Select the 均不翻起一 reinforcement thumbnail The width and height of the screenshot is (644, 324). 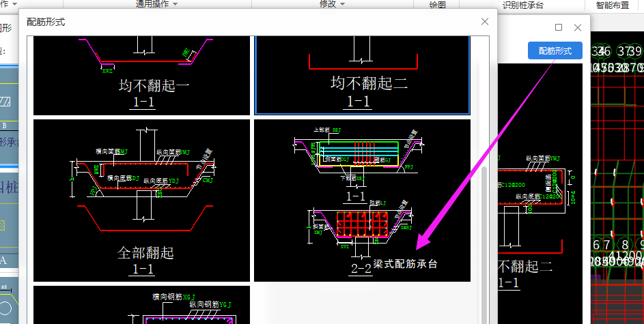[x=141, y=76]
